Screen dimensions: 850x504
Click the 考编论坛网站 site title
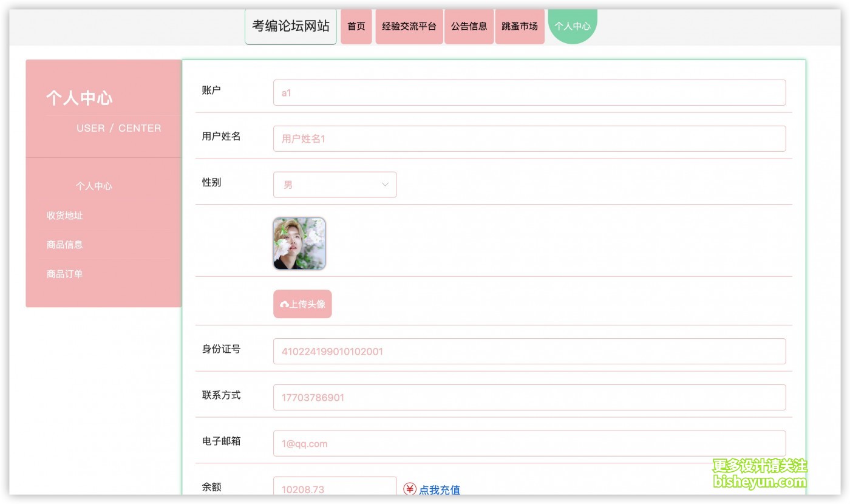tap(291, 27)
